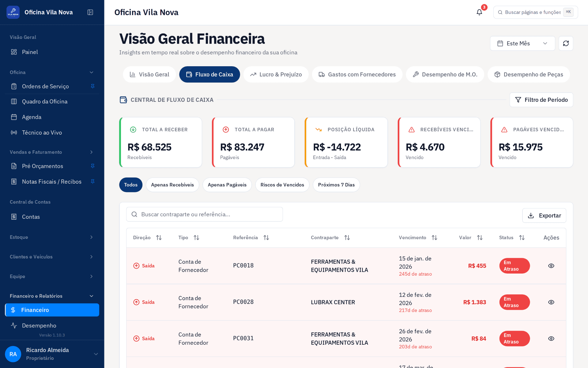The height and width of the screenshot is (368, 588).
Task: Collapse the sidebar panel icon
Action: 90,12
